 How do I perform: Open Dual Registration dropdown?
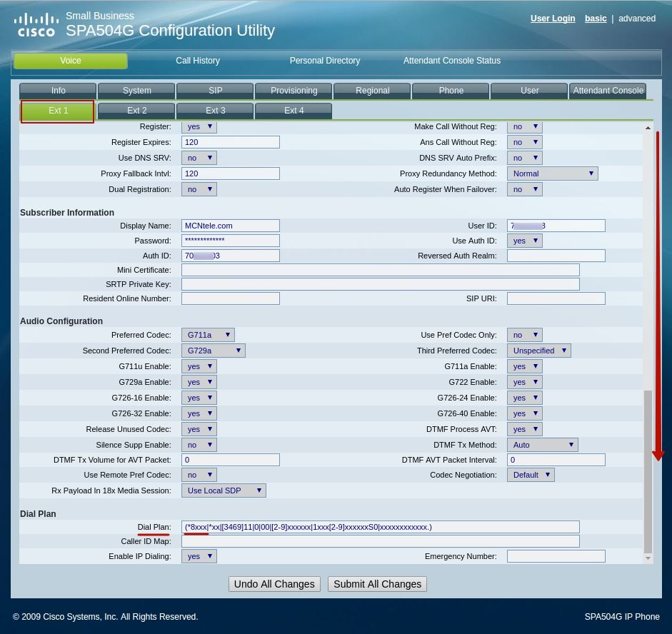(x=199, y=189)
